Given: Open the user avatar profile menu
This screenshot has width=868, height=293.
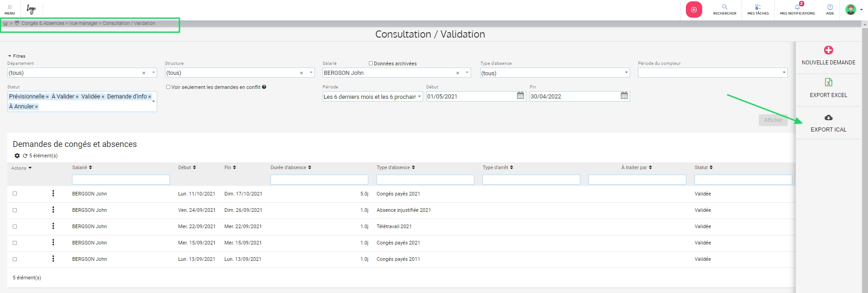Looking at the screenshot, I should (854, 10).
